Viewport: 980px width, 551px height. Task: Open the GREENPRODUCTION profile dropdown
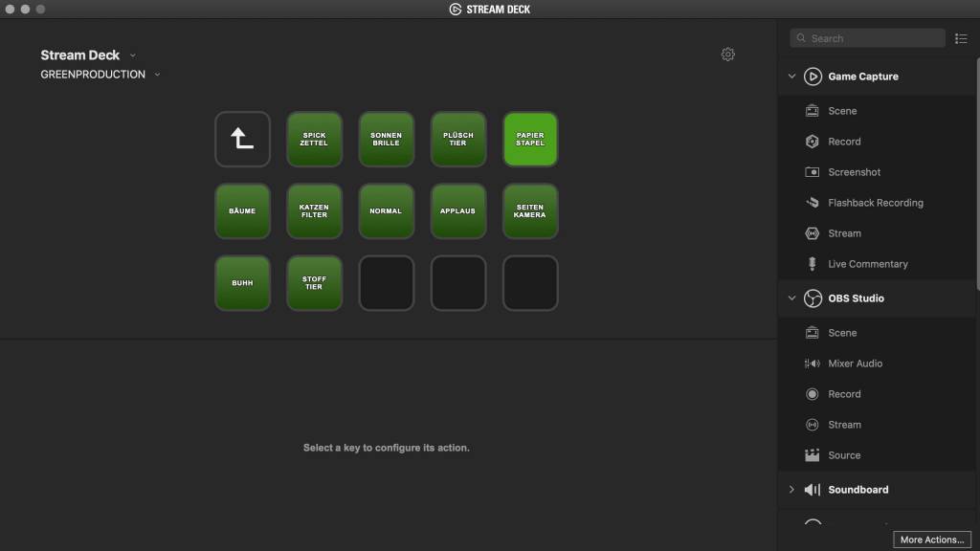(x=157, y=75)
